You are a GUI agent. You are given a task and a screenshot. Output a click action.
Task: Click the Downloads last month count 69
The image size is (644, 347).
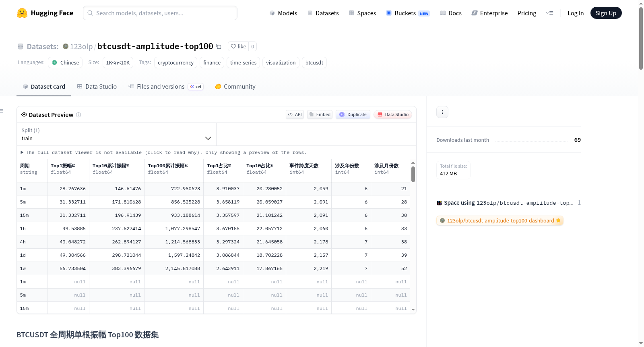tap(578, 140)
